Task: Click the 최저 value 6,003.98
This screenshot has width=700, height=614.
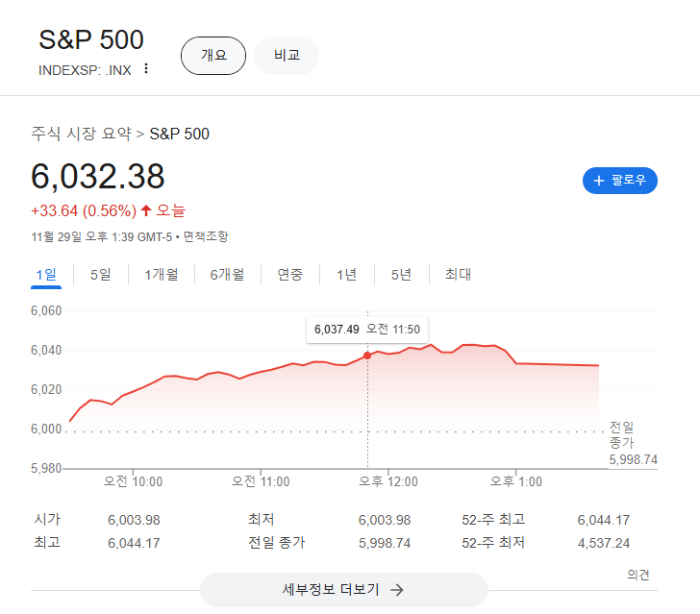Action: [385, 520]
